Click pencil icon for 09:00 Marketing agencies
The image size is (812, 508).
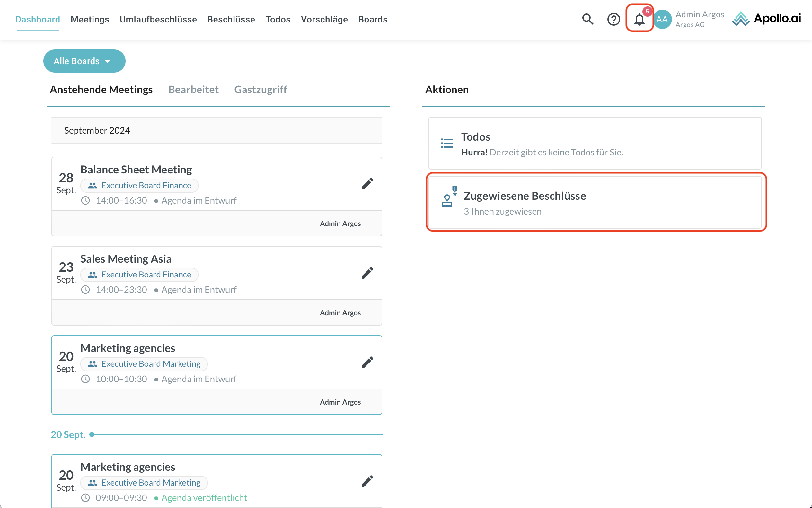tap(367, 481)
